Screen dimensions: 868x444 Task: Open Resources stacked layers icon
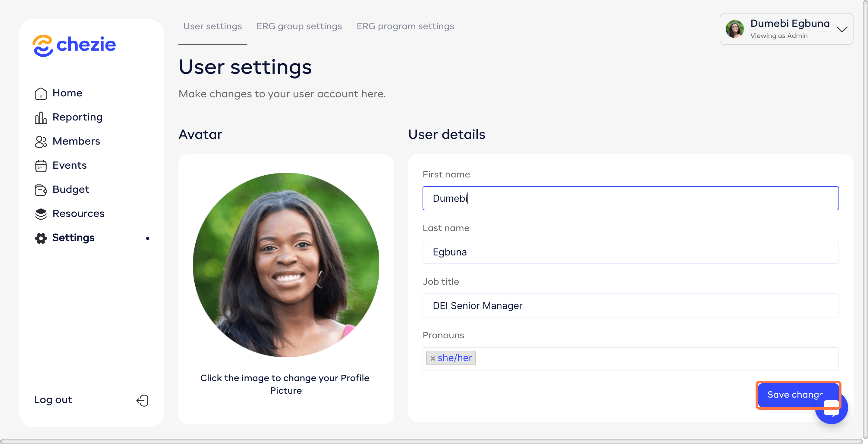point(41,214)
